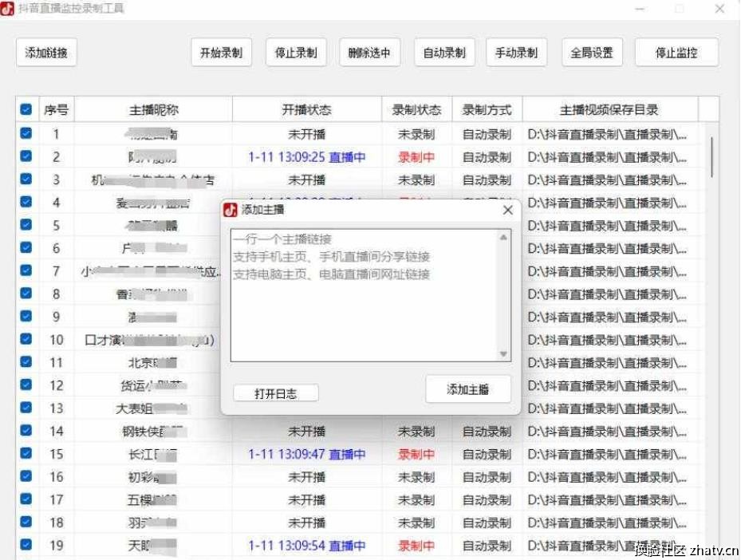
Task: Click row 13 nickname 大表姐
Action: (x=152, y=408)
